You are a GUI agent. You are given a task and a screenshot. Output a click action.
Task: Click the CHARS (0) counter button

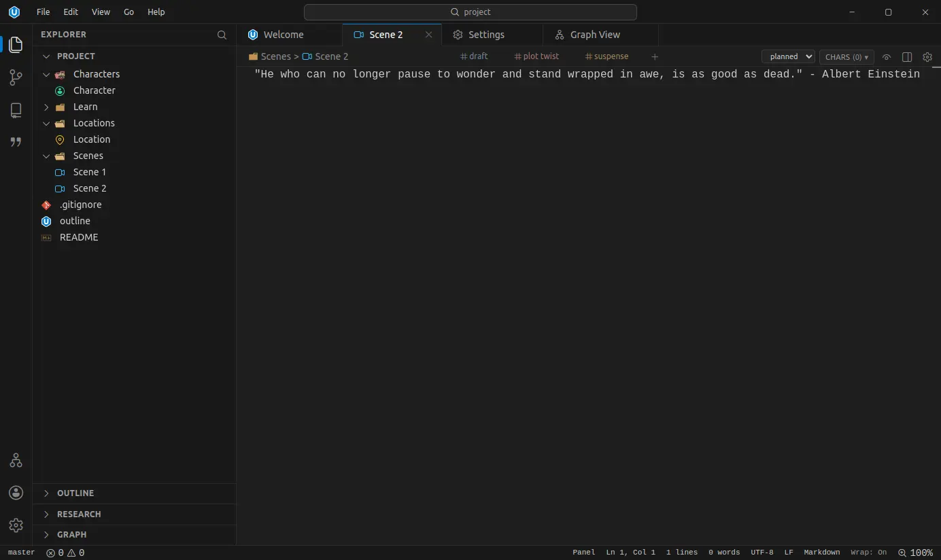point(846,57)
